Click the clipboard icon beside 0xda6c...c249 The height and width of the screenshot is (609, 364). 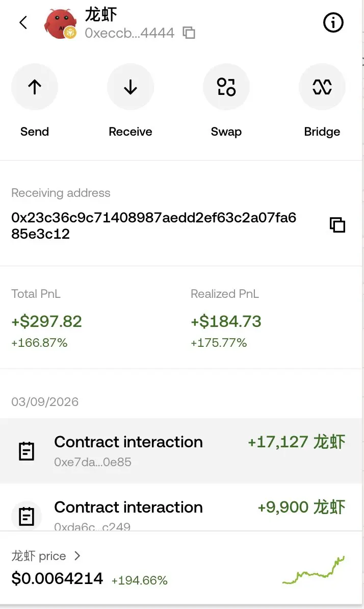pyautogui.click(x=27, y=516)
